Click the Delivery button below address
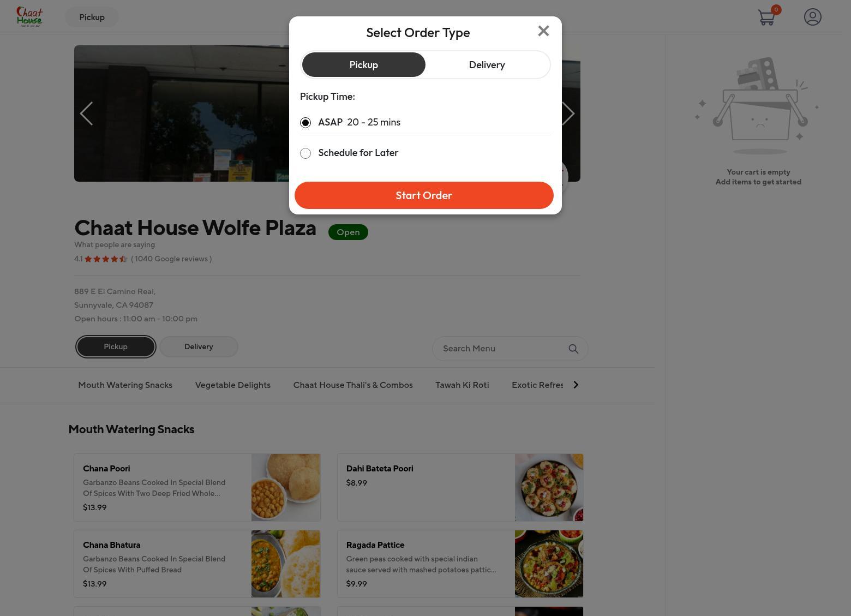 199,347
